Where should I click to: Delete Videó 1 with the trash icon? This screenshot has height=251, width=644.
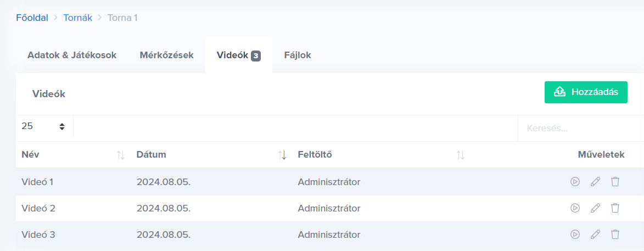615,182
